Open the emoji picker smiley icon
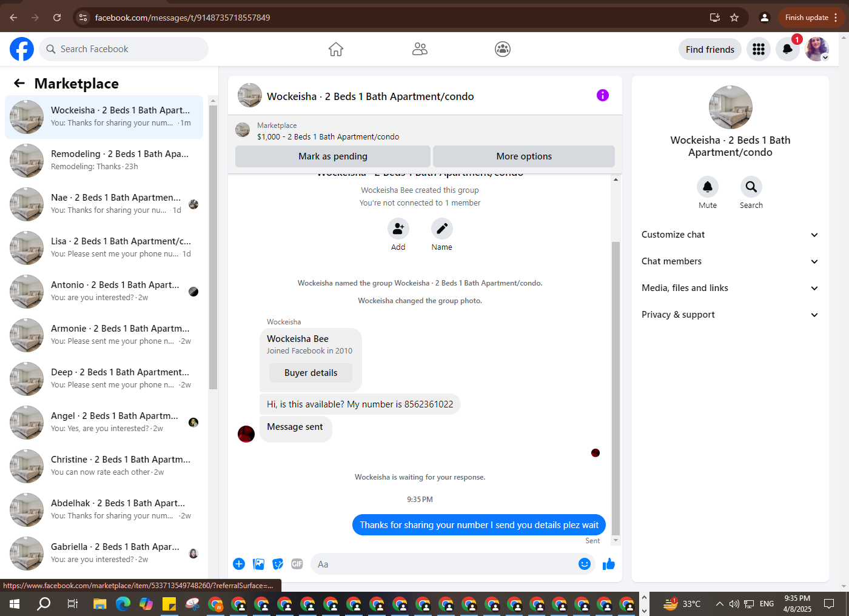Image resolution: width=849 pixels, height=616 pixels. (x=585, y=564)
